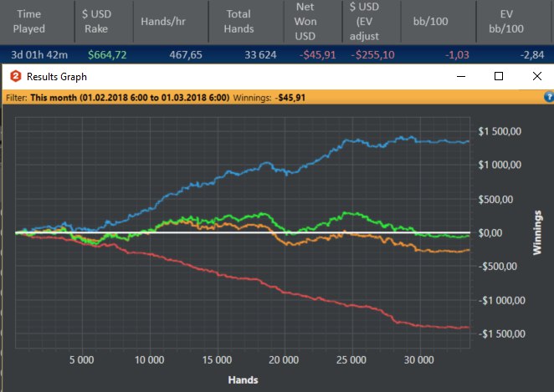Select the -$255,10 EV adjusted value
The height and width of the screenshot is (392, 554).
tap(372, 55)
